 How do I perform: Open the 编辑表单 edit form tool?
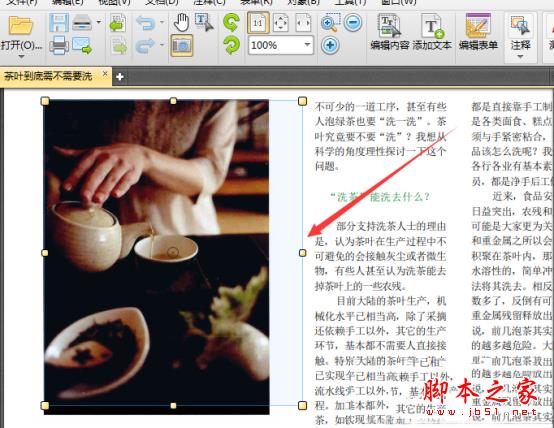tap(478, 32)
